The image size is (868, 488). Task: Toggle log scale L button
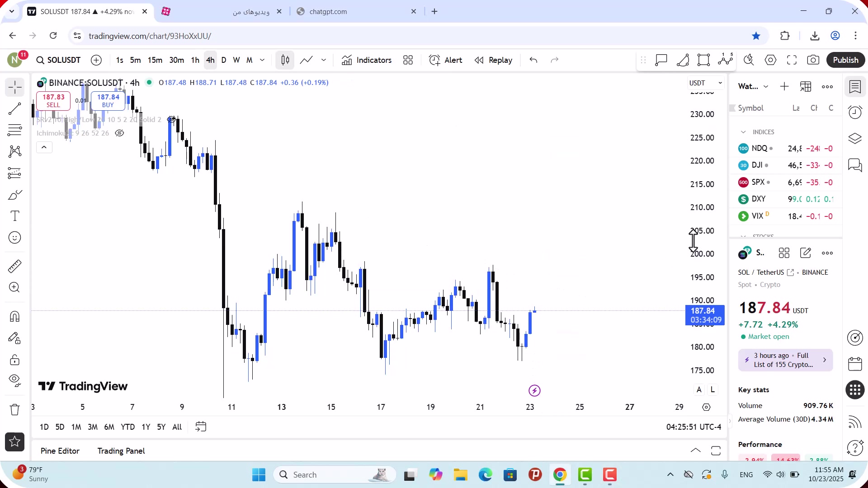click(712, 389)
